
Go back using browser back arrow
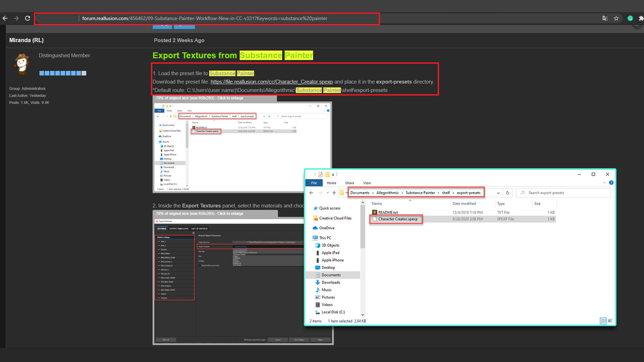[5, 19]
